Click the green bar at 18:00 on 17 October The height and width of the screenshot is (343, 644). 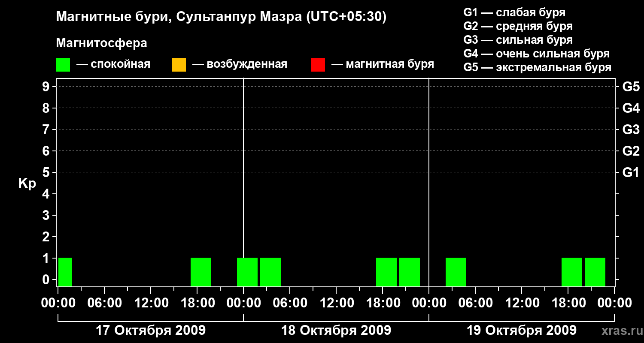pyautogui.click(x=201, y=272)
